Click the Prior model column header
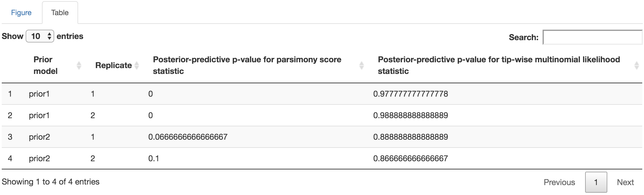Screen dimensions: 644x195 pyautogui.click(x=45, y=65)
